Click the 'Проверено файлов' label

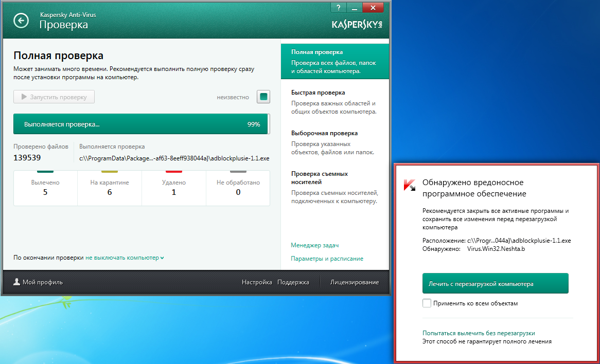[41, 147]
